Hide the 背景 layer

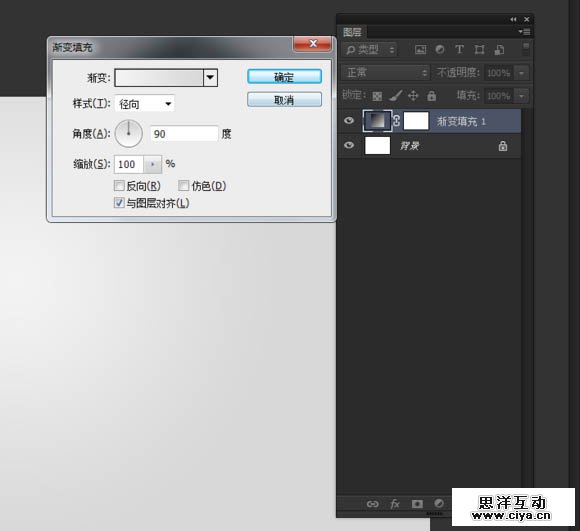349,145
